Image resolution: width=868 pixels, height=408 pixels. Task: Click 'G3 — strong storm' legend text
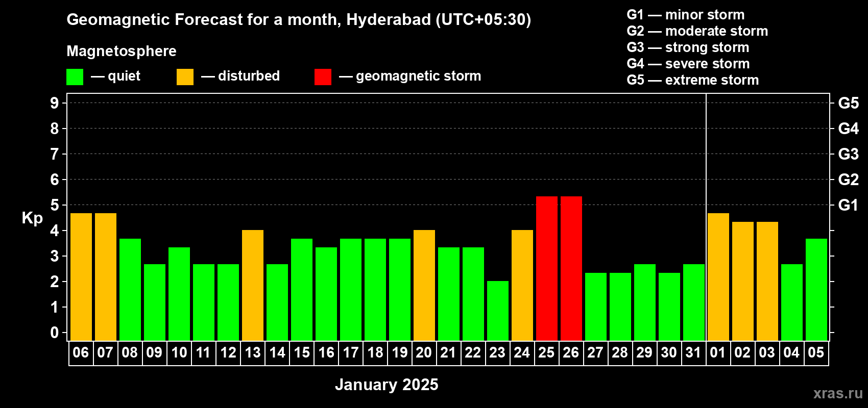pyautogui.click(x=688, y=47)
